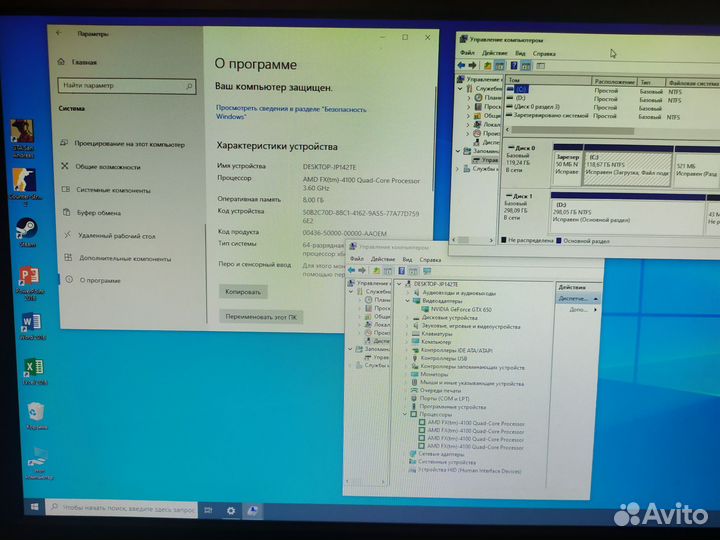This screenshot has width=720, height=540.
Task: Open Общие возможности in the Settings sidebar
Action: point(101,167)
